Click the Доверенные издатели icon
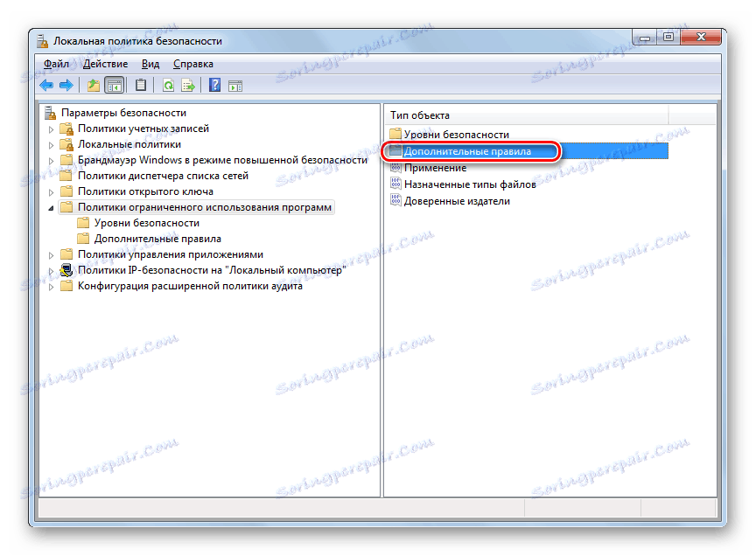The image size is (756, 556). 395,200
